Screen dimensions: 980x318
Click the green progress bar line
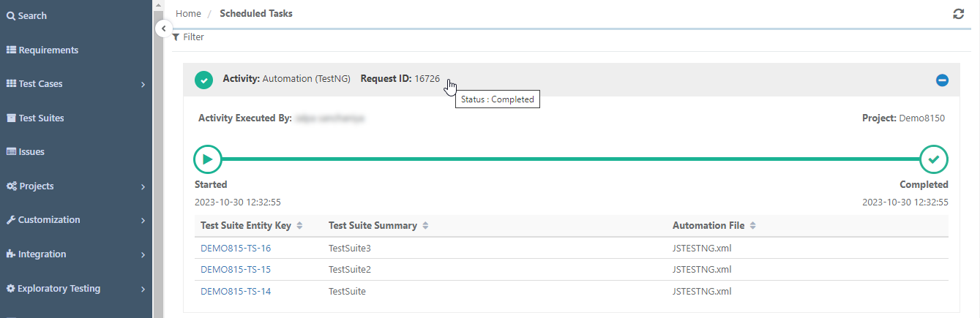[x=571, y=159]
